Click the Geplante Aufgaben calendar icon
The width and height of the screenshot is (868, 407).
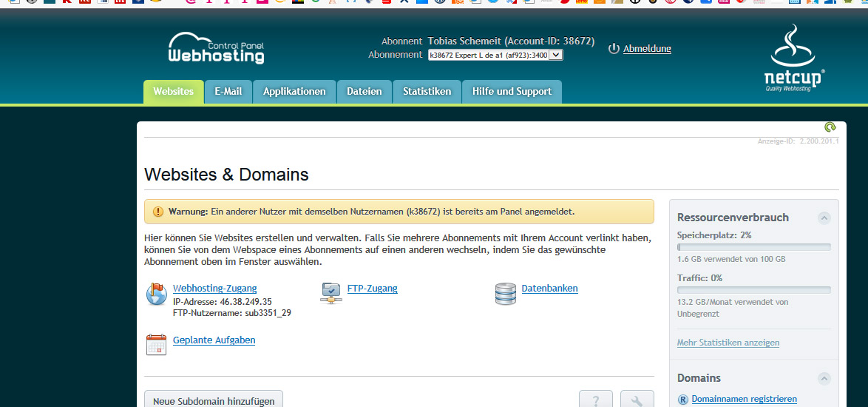[x=156, y=344]
